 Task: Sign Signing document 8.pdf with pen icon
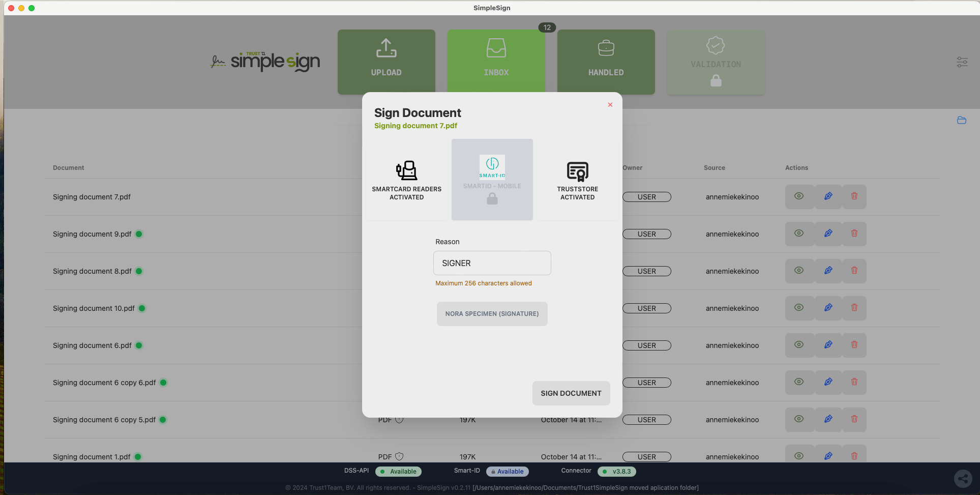coord(828,271)
